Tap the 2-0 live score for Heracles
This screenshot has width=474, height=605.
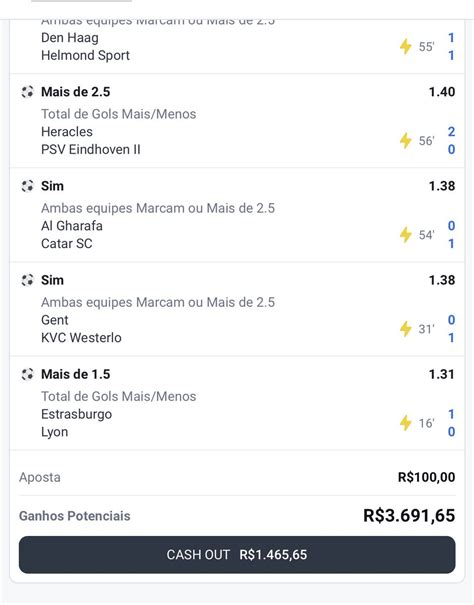pyautogui.click(x=451, y=140)
